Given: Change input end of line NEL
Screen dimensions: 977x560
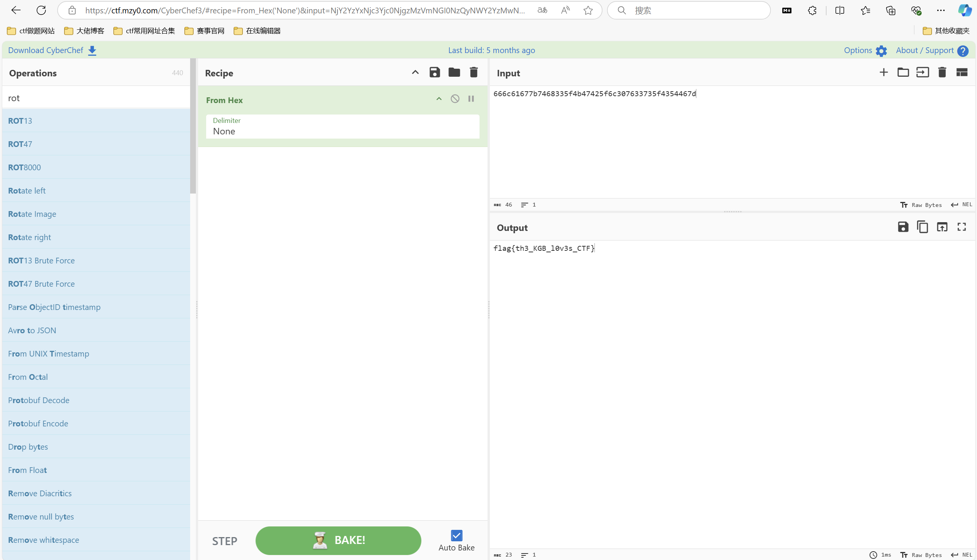Looking at the screenshot, I should 961,205.
